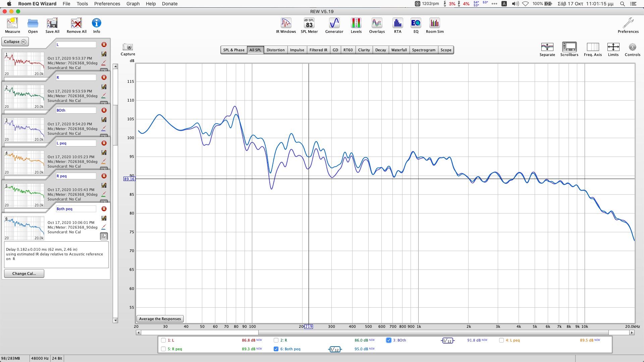This screenshot has width=644, height=362.
Task: Remove the L peq measurement
Action: point(104,143)
